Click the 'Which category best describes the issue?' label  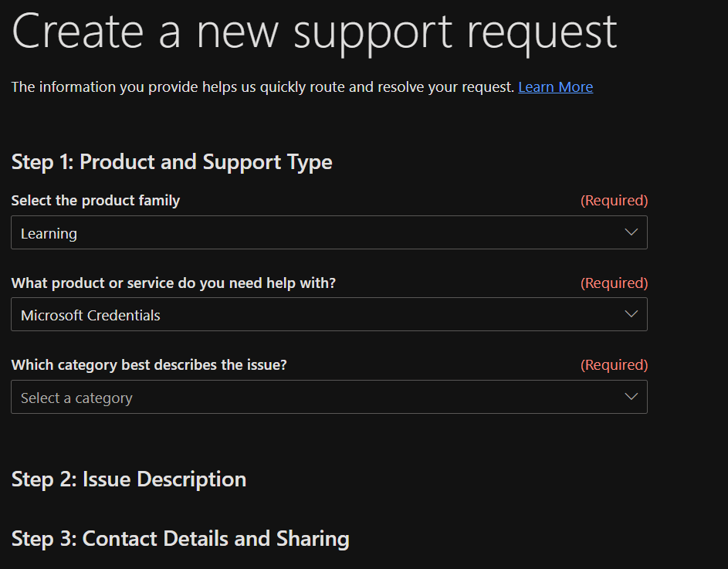(x=149, y=365)
